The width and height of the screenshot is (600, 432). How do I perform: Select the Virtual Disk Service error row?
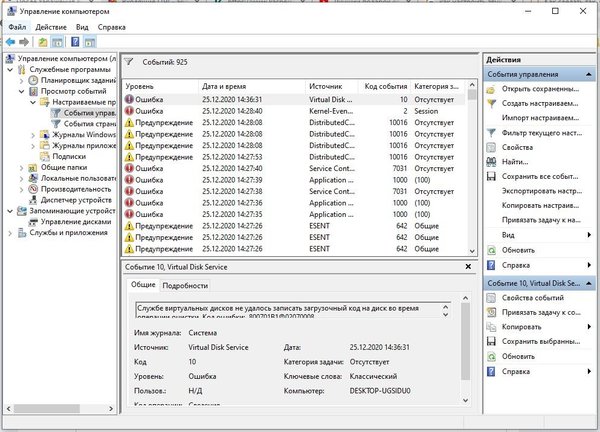(300, 100)
